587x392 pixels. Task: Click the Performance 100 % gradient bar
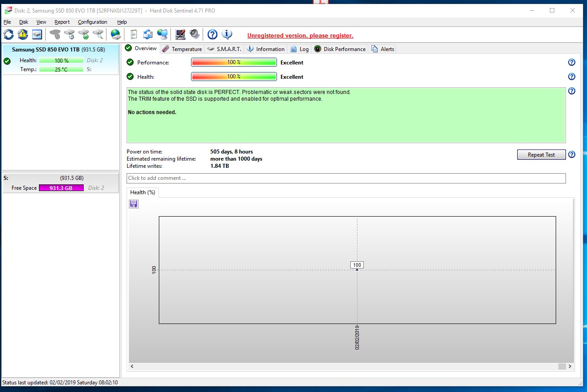click(234, 63)
